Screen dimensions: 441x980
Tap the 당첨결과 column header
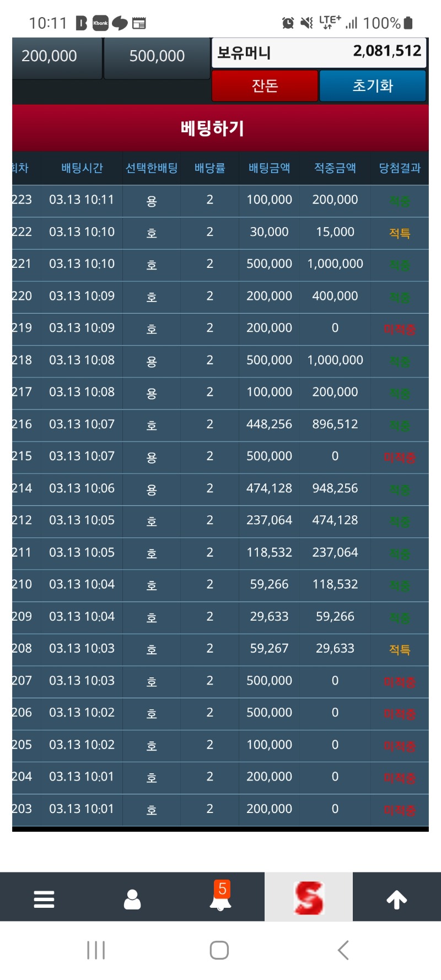tap(400, 168)
